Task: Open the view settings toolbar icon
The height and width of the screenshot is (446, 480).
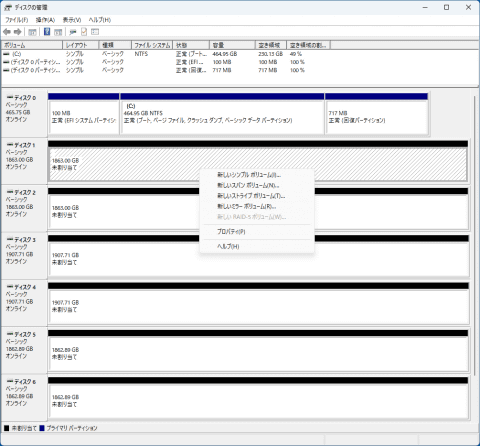Action: (x=95, y=32)
